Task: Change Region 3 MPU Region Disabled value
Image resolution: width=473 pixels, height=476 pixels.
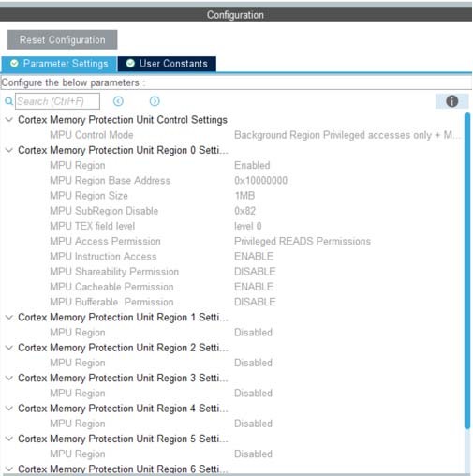Action: click(253, 393)
